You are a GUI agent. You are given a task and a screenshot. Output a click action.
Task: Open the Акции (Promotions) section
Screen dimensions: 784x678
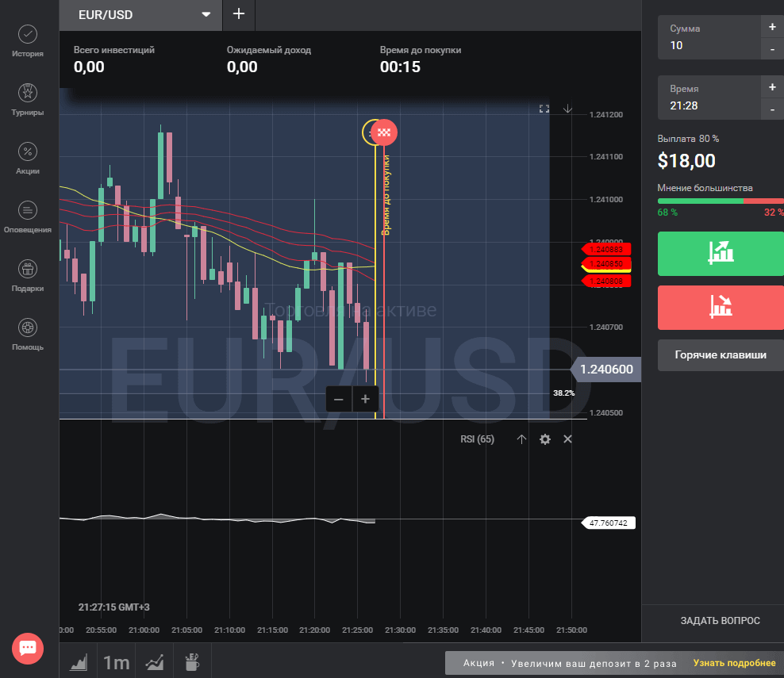28,159
